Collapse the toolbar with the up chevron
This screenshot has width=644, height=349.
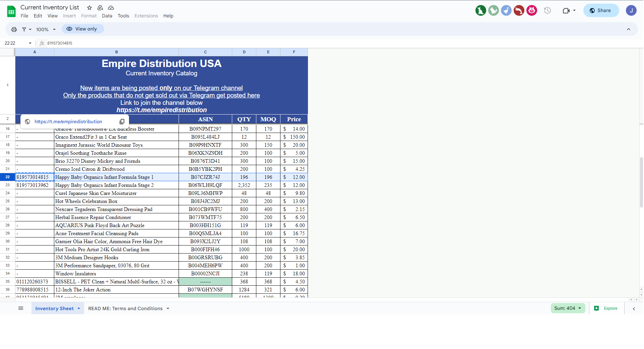click(629, 29)
